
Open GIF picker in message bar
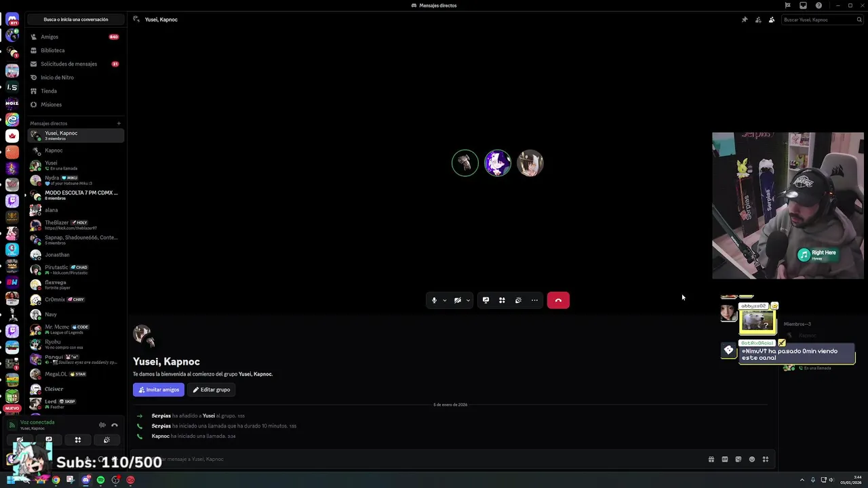[724, 460]
